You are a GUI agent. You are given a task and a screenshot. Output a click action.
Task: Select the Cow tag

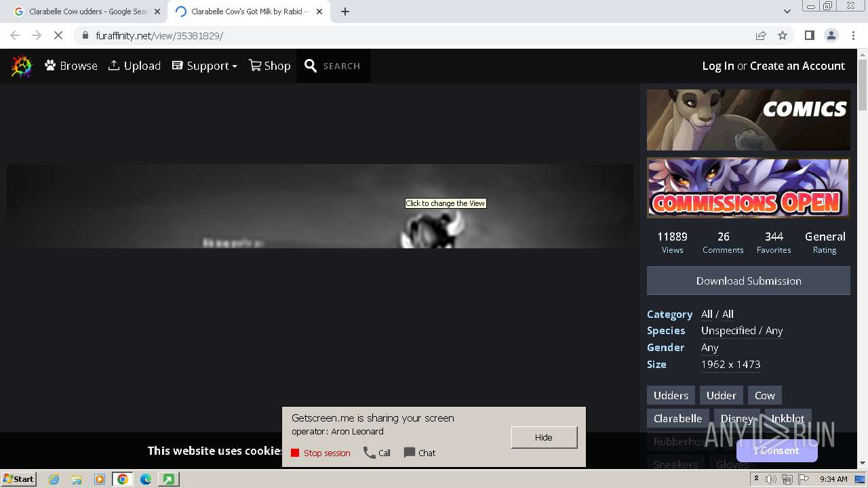tap(764, 395)
